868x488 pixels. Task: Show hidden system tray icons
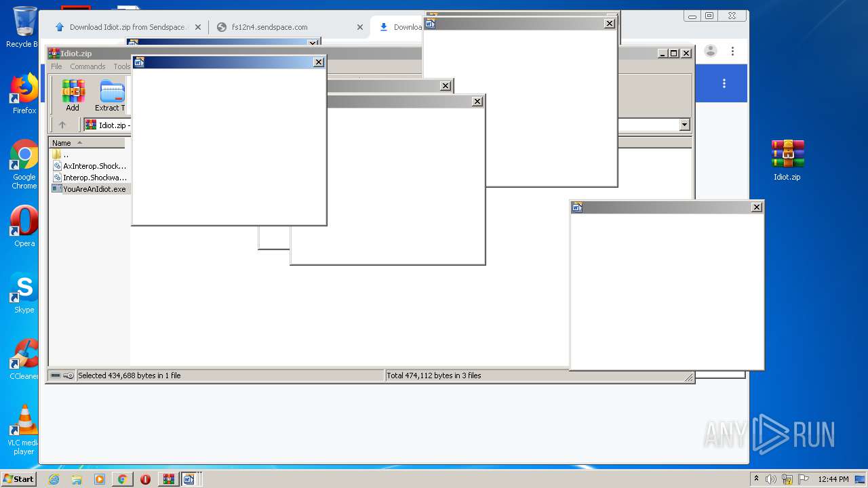[x=756, y=479]
